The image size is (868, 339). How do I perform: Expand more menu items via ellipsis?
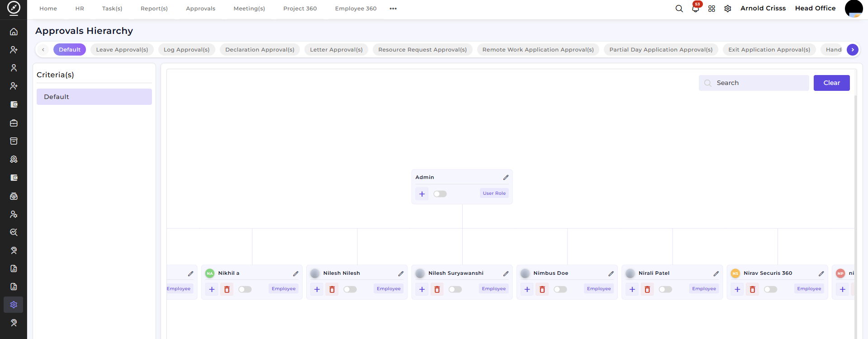pos(393,9)
